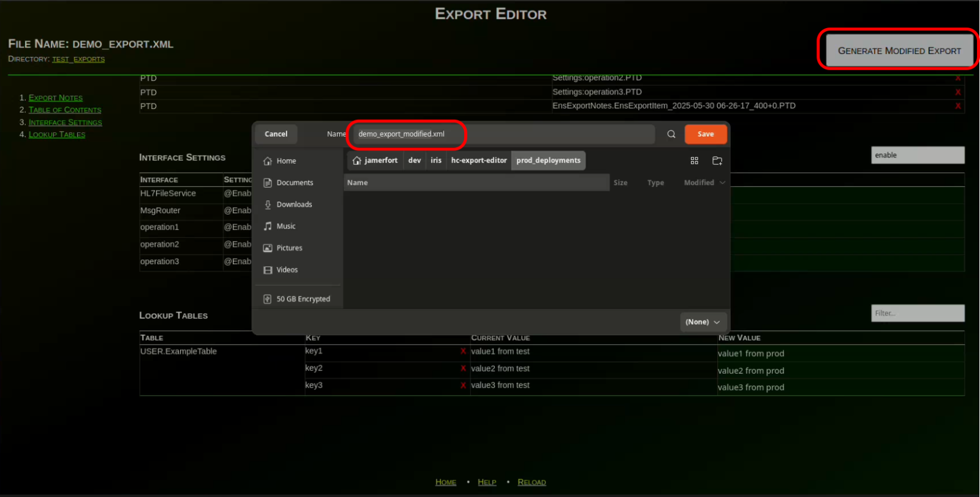Screen dimensions: 980x497
Task: Remove Settings:operation3.PTD with red X
Action: tap(957, 92)
